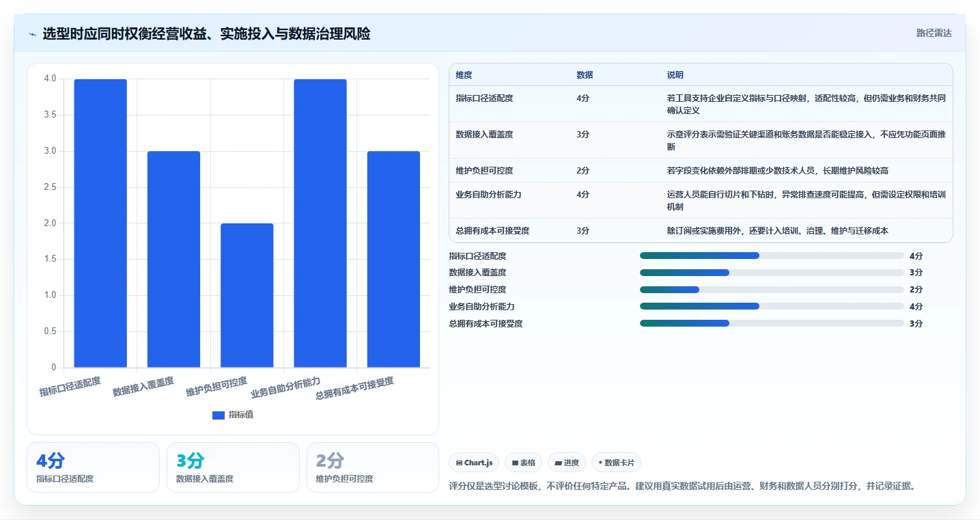This screenshot has width=980, height=520.
Task: Click the 总拥有成本可接受度 x-axis label
Action: click(x=354, y=387)
